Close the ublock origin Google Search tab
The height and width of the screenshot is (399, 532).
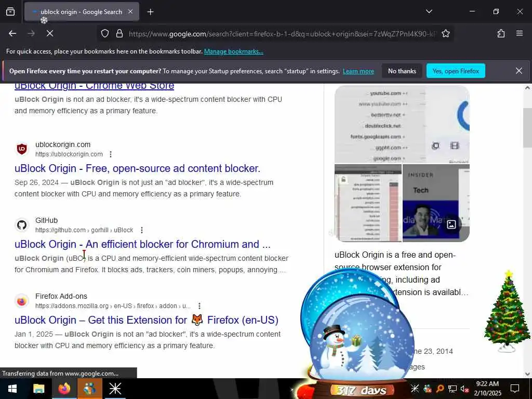(x=130, y=12)
